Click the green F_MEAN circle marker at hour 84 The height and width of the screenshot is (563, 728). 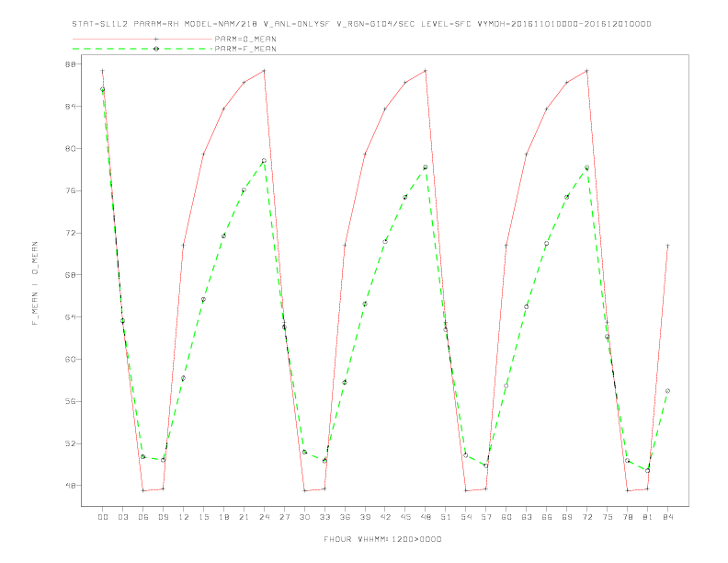667,391
